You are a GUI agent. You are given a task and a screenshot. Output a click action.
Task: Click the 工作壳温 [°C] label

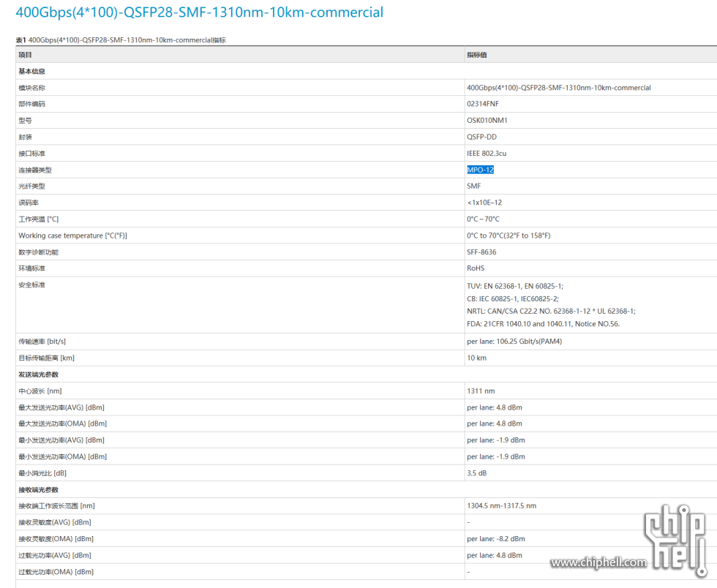coord(38,219)
